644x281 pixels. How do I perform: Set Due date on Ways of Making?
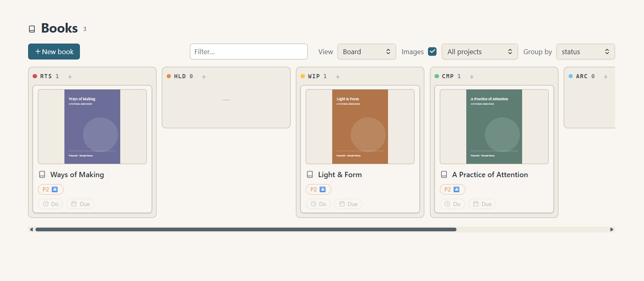click(80, 204)
